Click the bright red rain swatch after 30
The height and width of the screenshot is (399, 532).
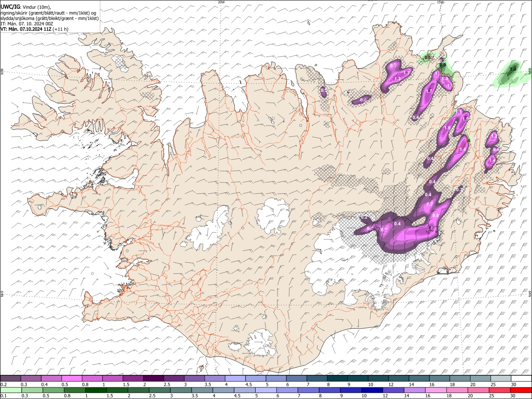tap(520, 390)
